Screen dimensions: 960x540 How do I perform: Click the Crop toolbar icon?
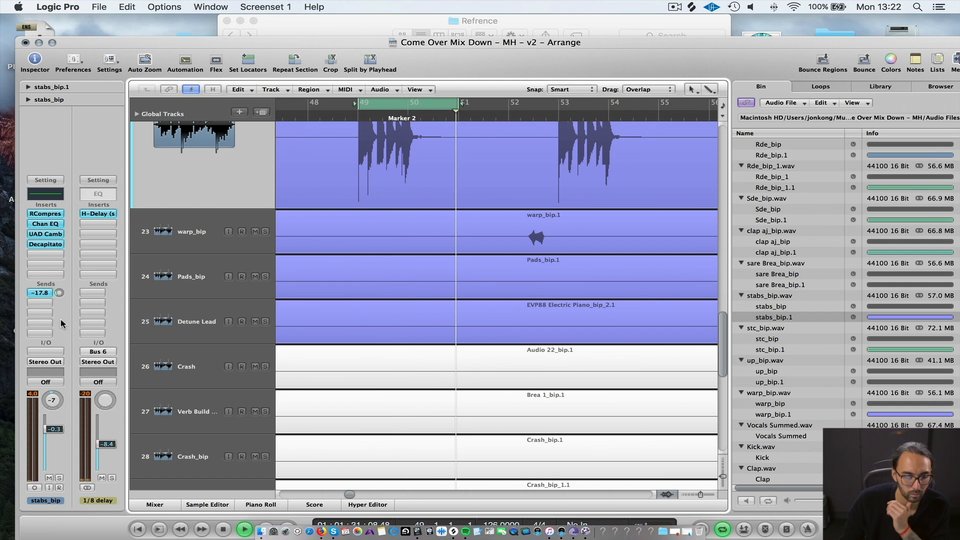[331, 59]
